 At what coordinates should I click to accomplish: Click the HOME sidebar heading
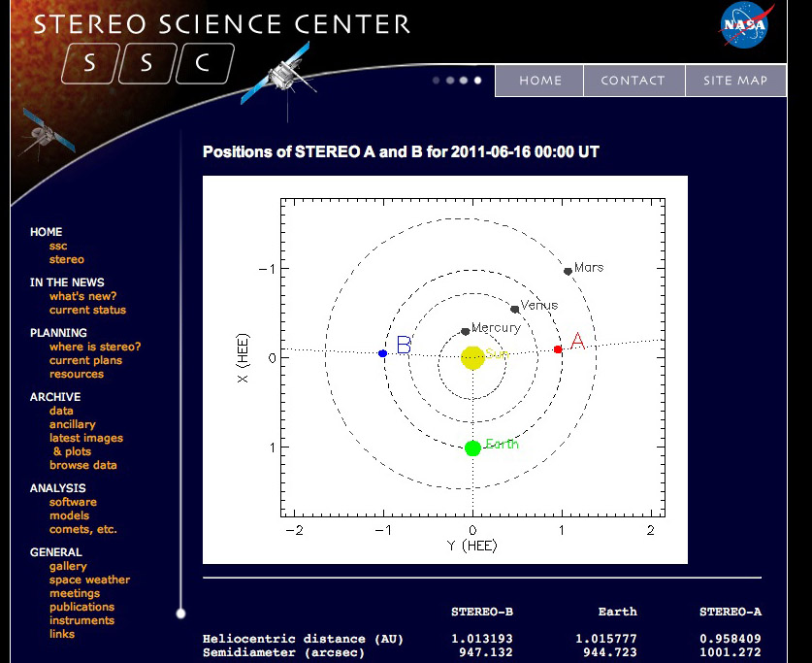47,232
